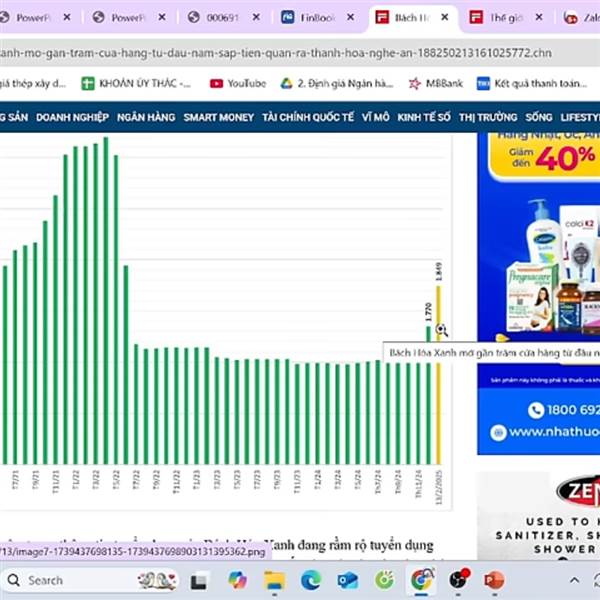Open Cốc Cốc browser from taskbar

384,580
